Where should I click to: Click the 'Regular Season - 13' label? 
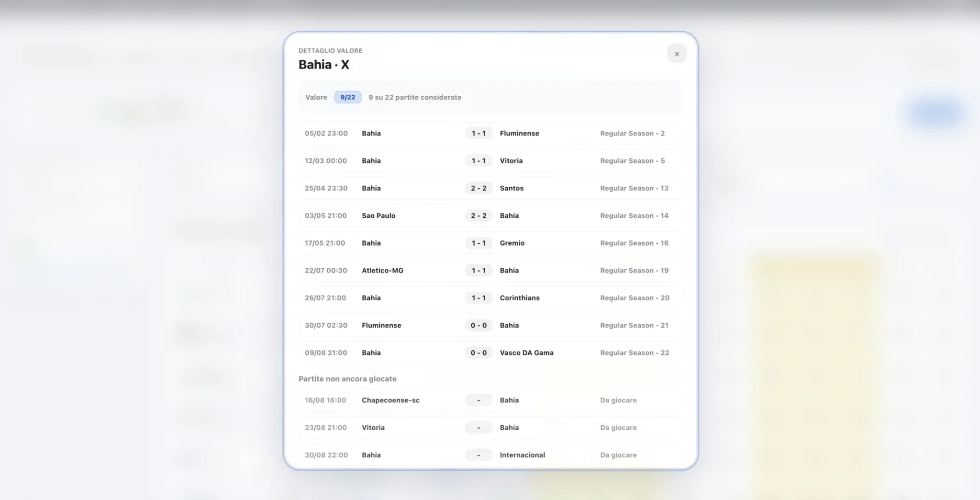[634, 188]
